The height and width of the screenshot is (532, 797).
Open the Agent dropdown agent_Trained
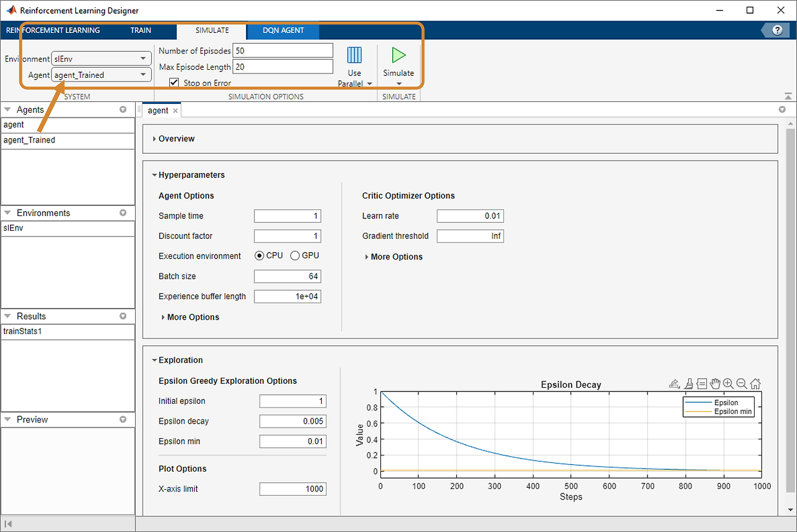coord(101,75)
